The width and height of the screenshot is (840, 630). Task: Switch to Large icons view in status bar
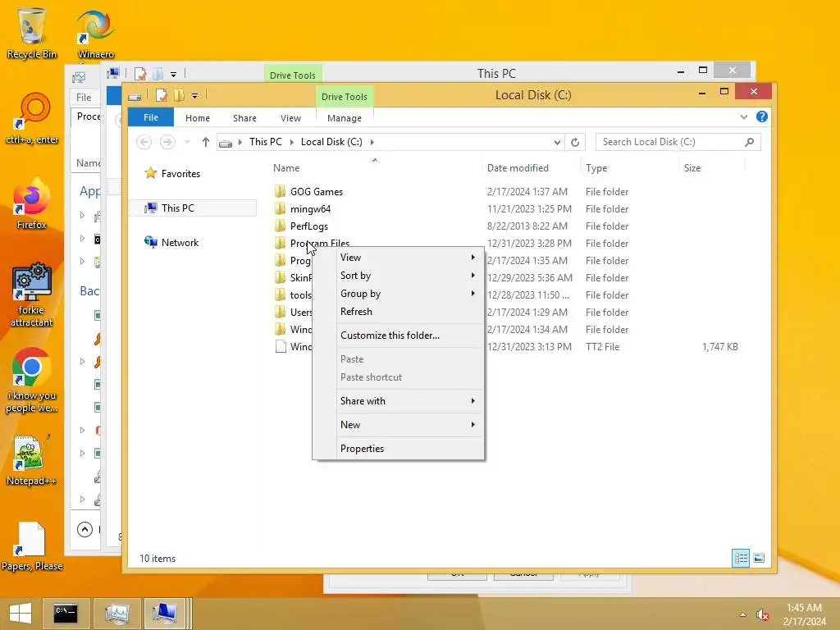(x=759, y=558)
